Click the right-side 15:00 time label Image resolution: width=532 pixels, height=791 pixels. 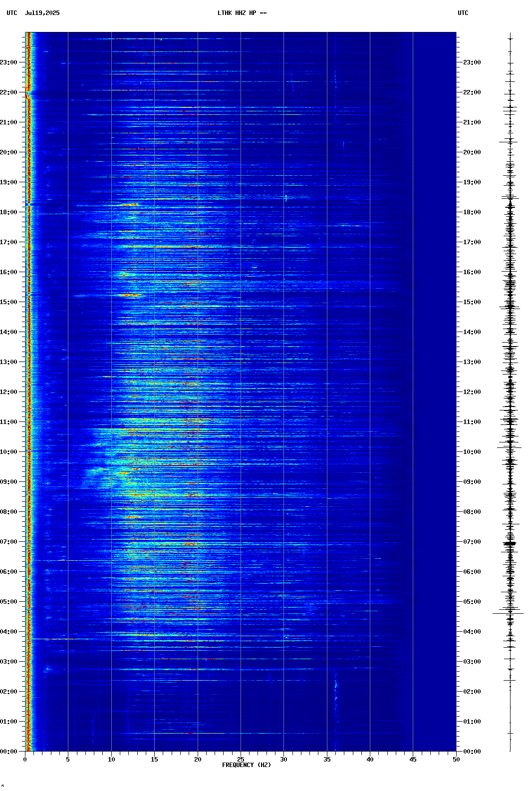(x=472, y=302)
